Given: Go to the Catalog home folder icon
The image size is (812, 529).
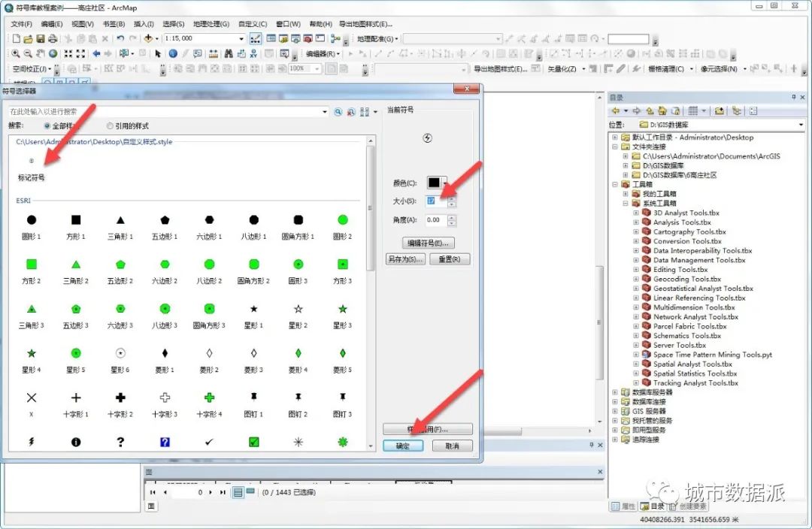Looking at the screenshot, I should pyautogui.click(x=662, y=110).
